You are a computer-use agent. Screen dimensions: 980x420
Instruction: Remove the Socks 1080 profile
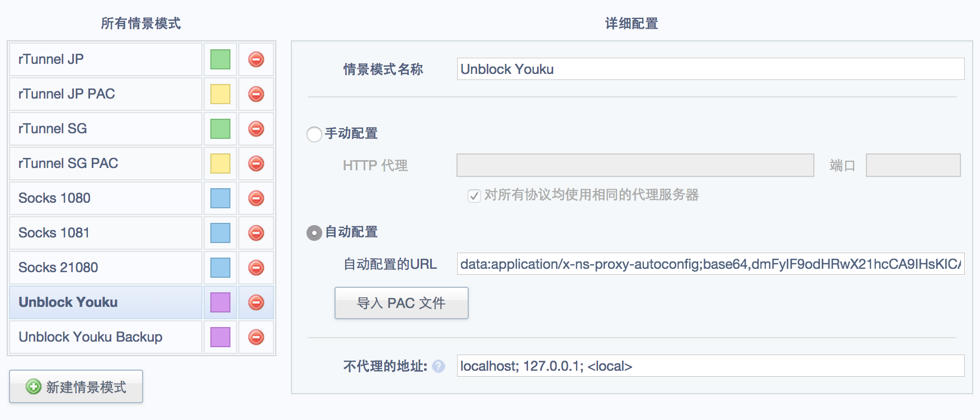[256, 198]
